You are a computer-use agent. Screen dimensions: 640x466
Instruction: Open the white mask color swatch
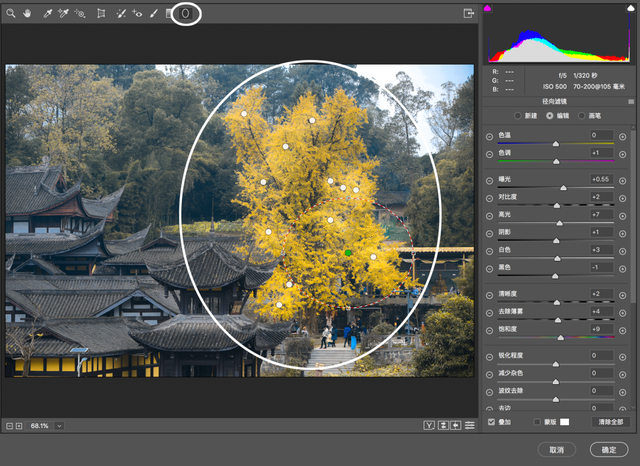click(x=564, y=422)
